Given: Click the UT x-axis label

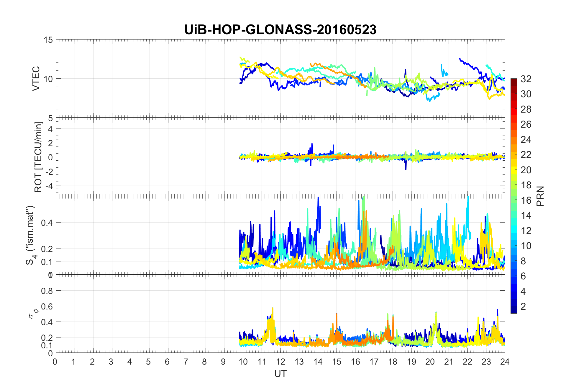Looking at the screenshot, I should pos(280,374).
